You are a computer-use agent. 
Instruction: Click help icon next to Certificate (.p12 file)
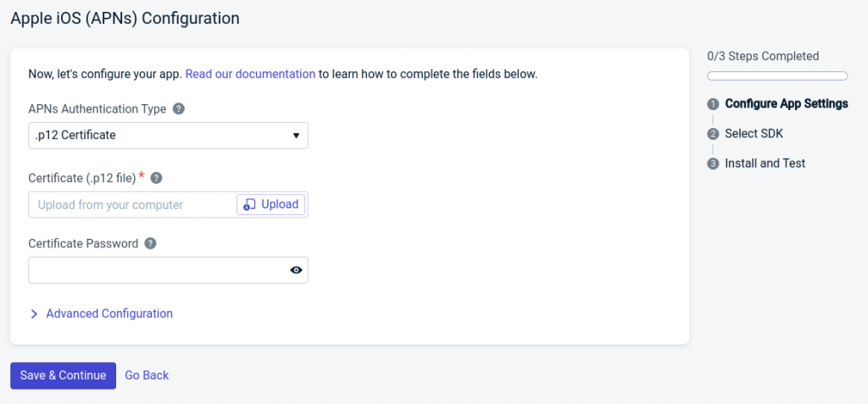pos(156,178)
